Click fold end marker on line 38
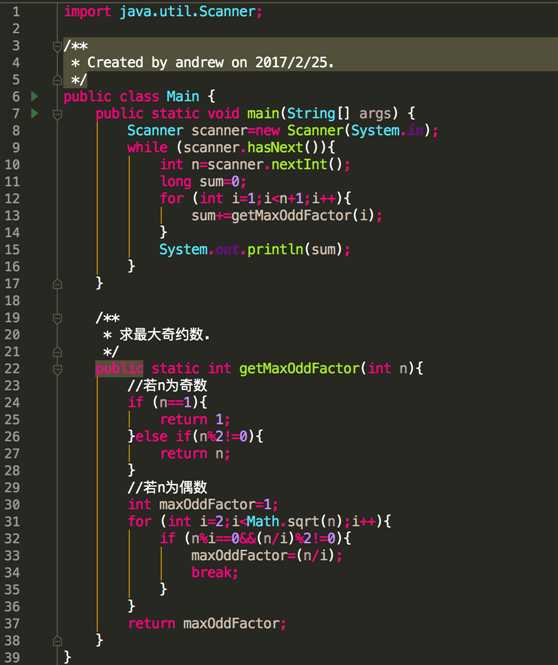Screen dimensions: 558x665 coord(57,640)
